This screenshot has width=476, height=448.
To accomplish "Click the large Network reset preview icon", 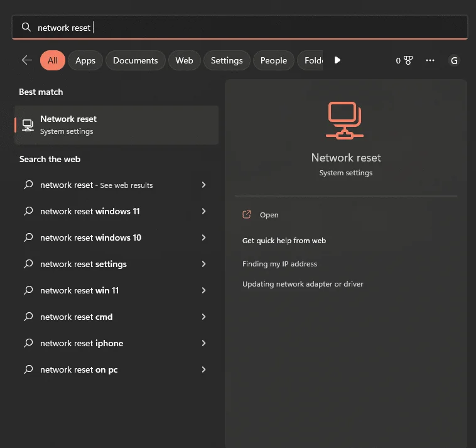I will click(345, 121).
